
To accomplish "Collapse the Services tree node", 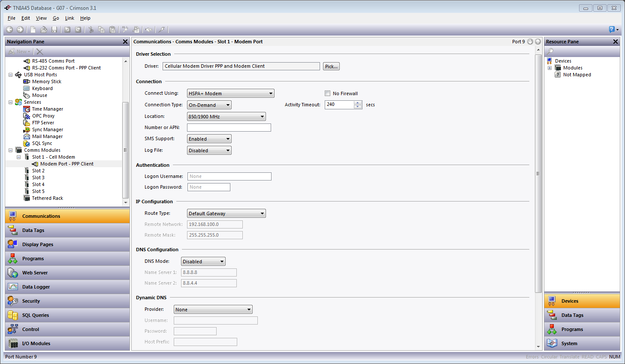I will (11, 102).
